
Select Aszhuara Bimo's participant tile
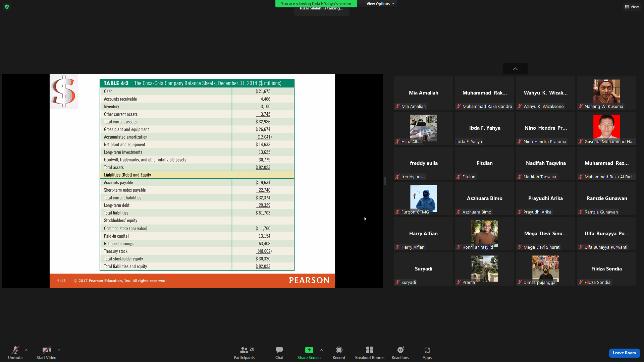(x=485, y=198)
